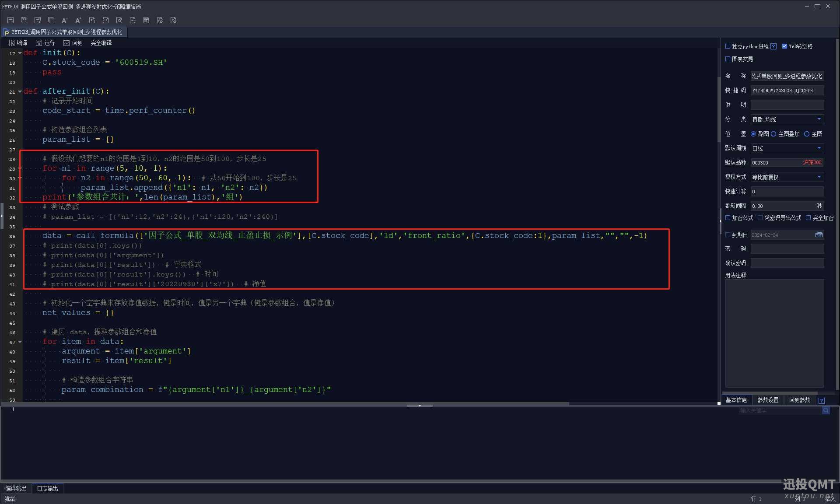Viewport: 840px width, 504px height.
Task: Click the Redo icon in the toolbar
Action: pos(105,20)
